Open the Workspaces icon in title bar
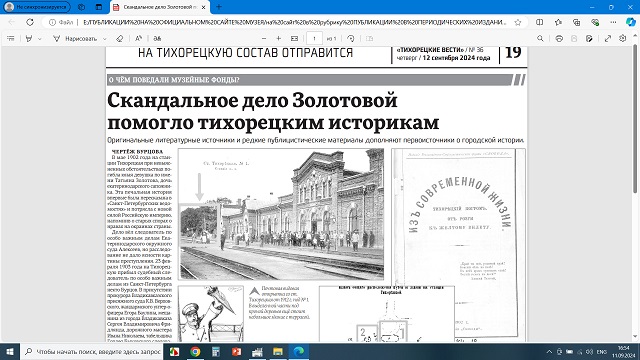The width and height of the screenshot is (640, 360). pos(82,7)
